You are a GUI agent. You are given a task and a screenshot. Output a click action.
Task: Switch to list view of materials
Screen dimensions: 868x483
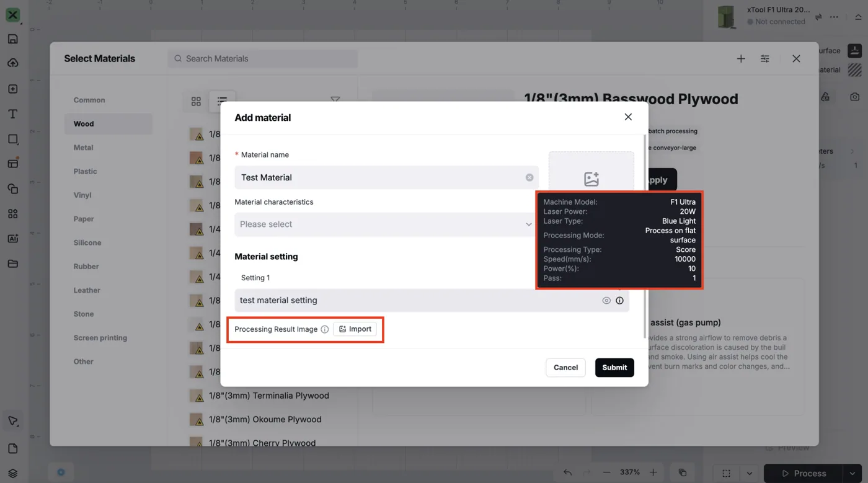222,101
